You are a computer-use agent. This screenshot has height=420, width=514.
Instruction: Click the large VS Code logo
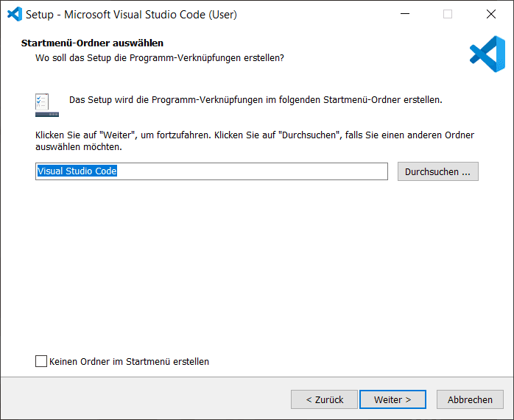pyautogui.click(x=487, y=54)
